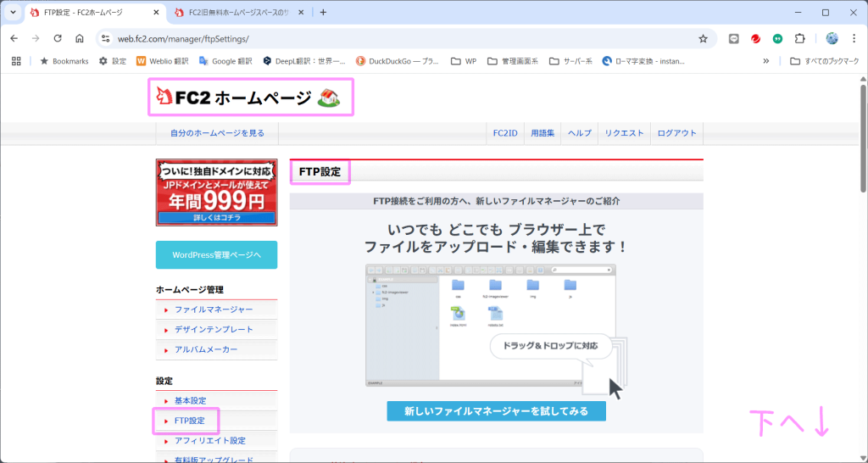This screenshot has height=463, width=868.
Task: Click 新しいファイルマネージャーを試してみる button
Action: pyautogui.click(x=497, y=411)
